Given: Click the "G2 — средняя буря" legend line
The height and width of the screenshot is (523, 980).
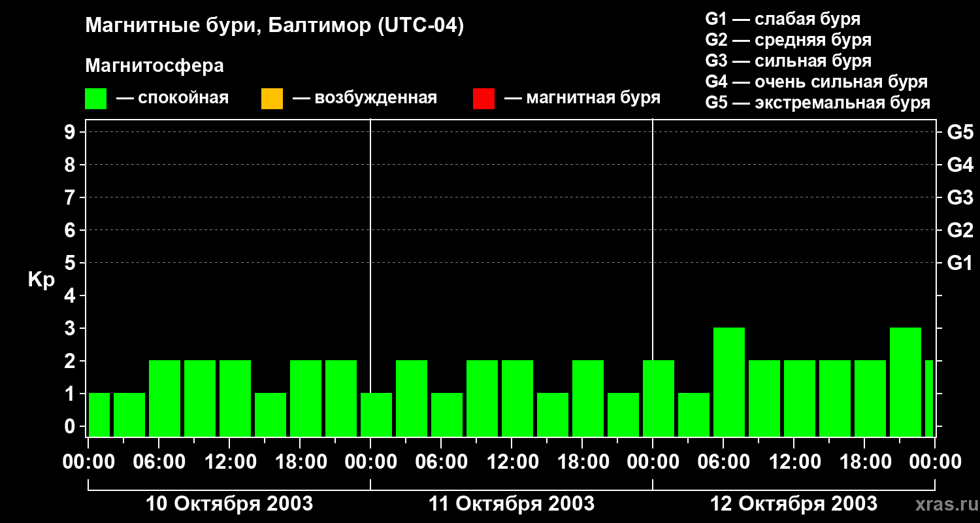Looking at the screenshot, I should point(788,40).
